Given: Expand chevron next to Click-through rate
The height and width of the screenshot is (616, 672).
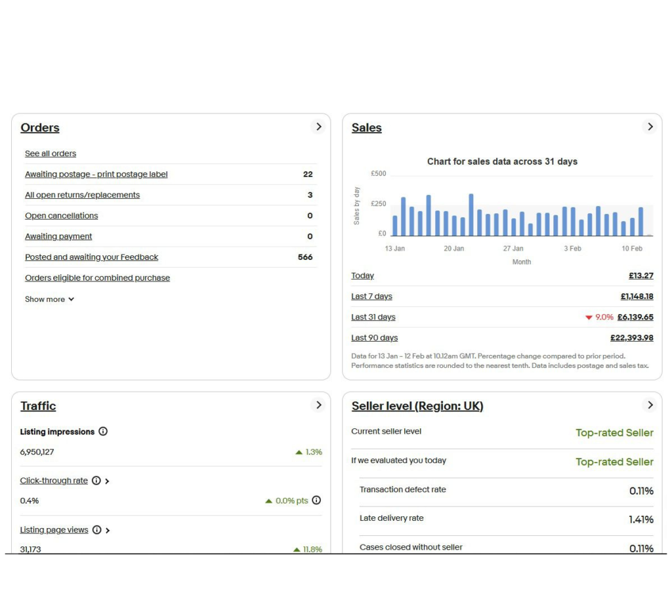Looking at the screenshot, I should tap(107, 481).
